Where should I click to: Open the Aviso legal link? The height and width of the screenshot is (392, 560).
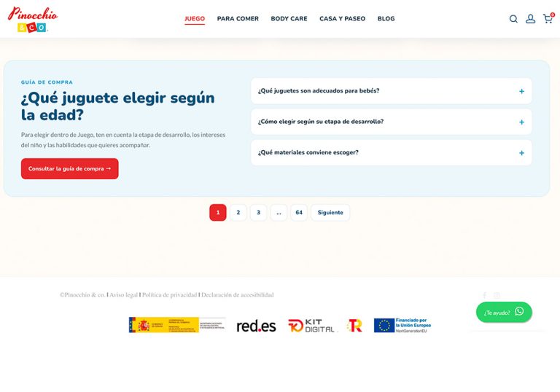pyautogui.click(x=123, y=295)
